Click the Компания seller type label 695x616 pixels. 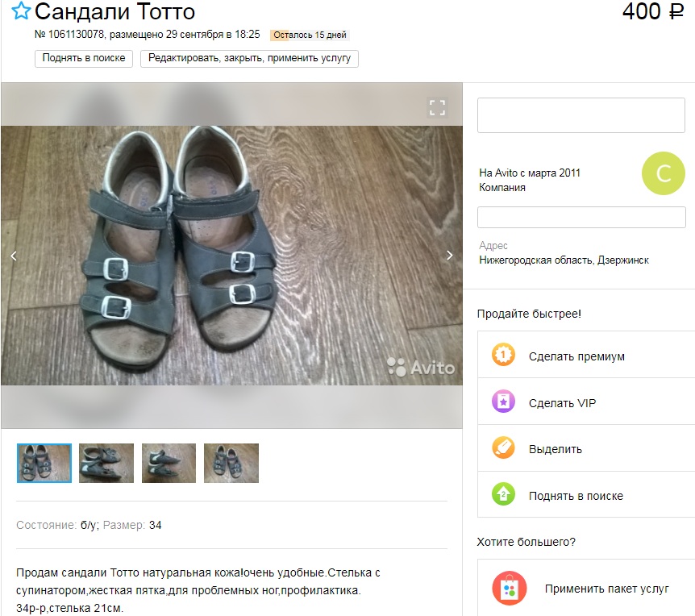point(502,187)
